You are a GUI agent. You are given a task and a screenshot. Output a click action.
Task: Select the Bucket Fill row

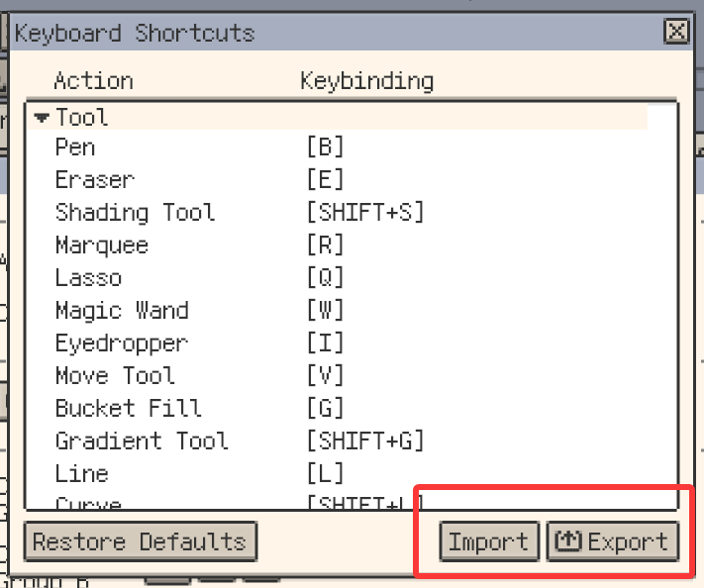point(128,409)
